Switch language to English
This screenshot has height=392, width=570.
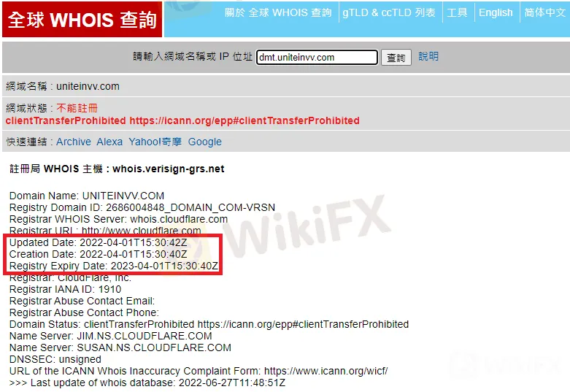(x=496, y=12)
